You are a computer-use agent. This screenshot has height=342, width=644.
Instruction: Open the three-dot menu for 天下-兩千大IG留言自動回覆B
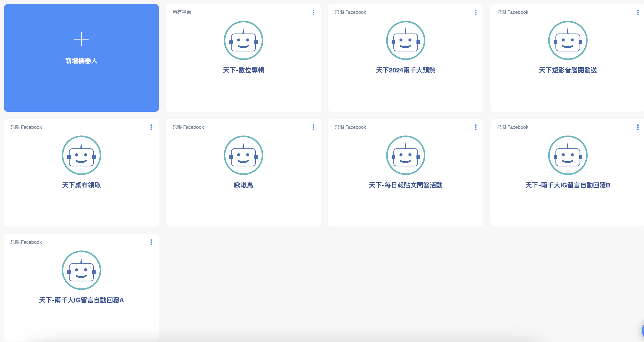638,127
